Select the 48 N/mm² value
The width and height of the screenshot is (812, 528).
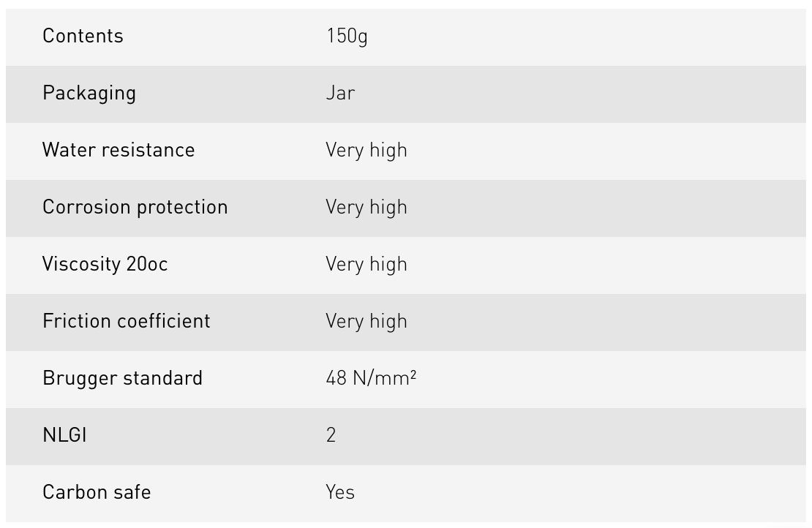click(x=371, y=378)
